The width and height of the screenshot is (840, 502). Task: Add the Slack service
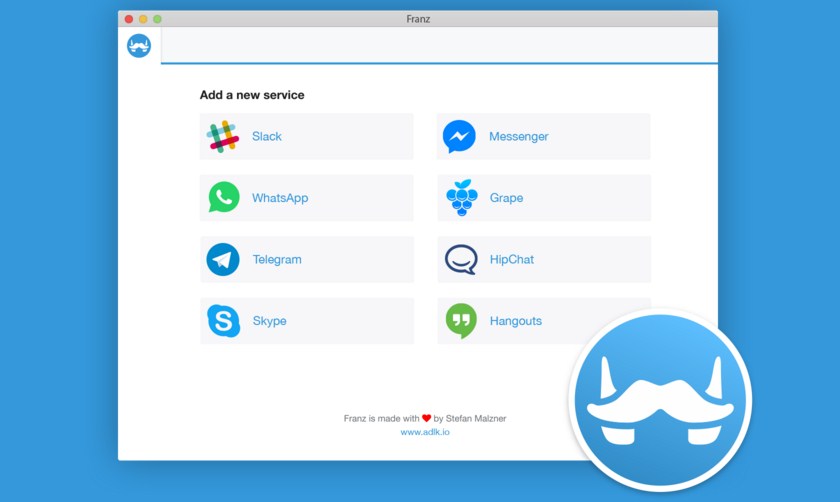(306, 136)
